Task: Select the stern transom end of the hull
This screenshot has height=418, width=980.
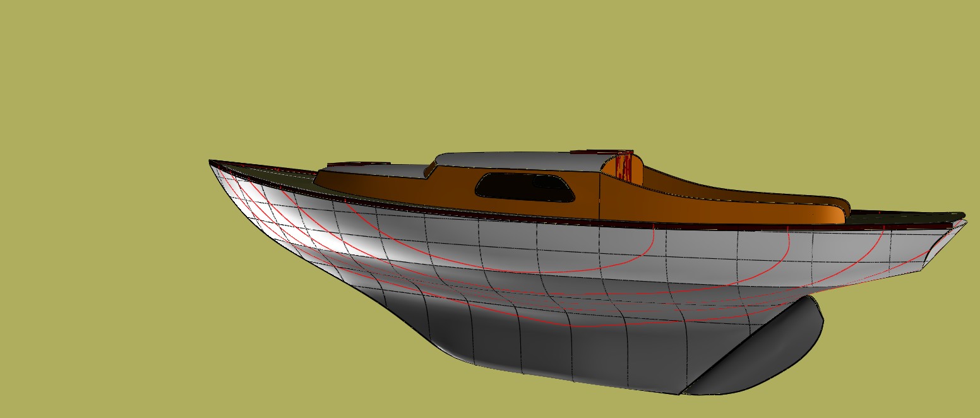Action: coord(941,246)
